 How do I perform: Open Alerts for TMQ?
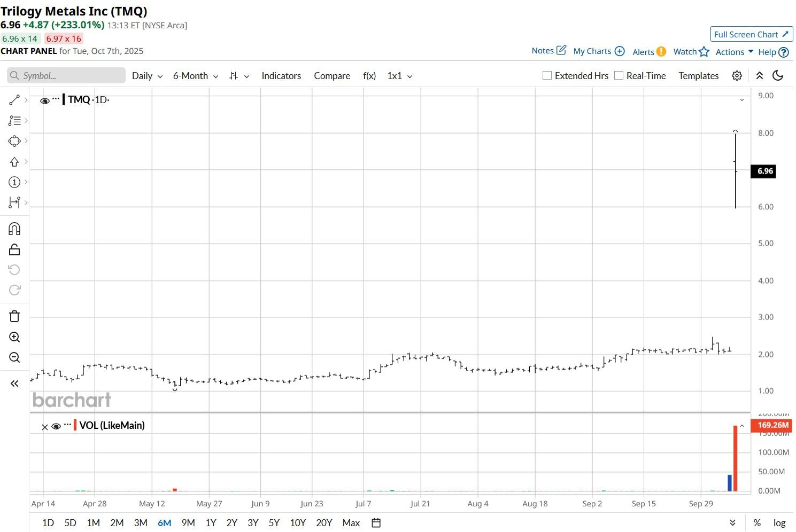[x=649, y=52]
